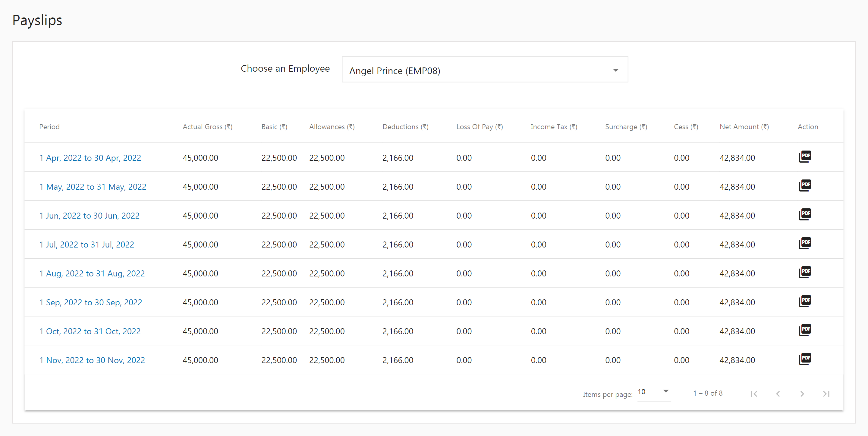The image size is (868, 436).
Task: Open 1 Jun, 2022 to 30 Jun, 2022 payslip
Action: click(89, 216)
